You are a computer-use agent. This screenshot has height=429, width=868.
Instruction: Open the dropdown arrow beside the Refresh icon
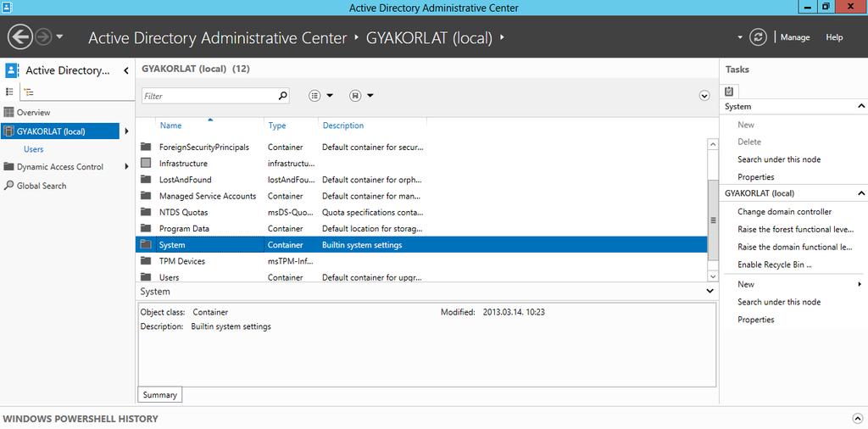coord(740,37)
